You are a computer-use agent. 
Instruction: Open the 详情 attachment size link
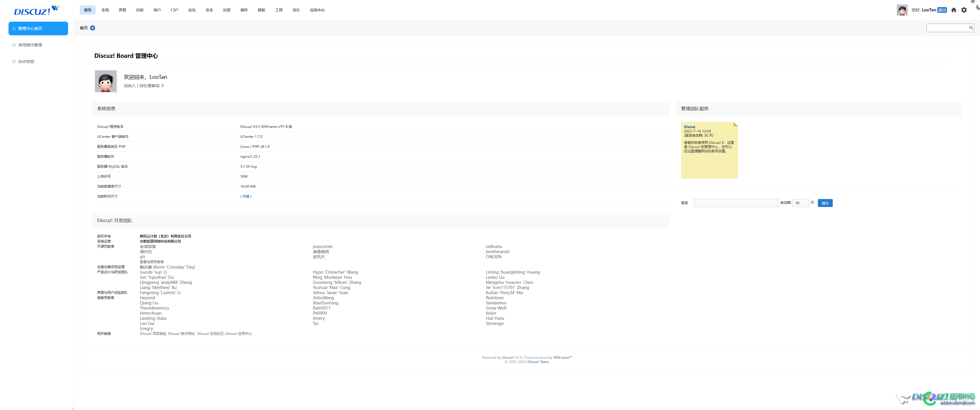[x=246, y=196]
